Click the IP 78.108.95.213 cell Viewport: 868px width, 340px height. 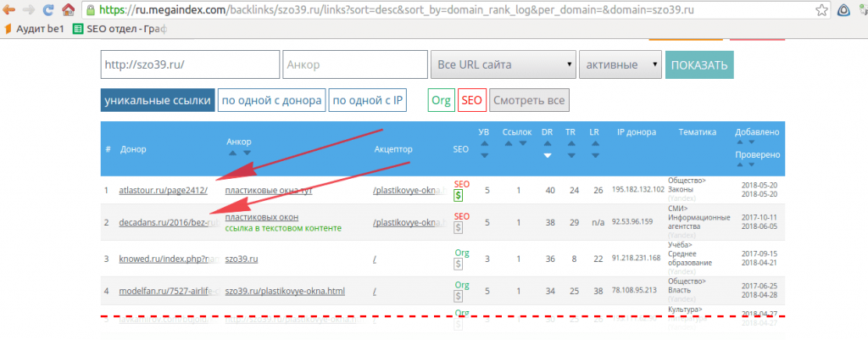(x=634, y=288)
